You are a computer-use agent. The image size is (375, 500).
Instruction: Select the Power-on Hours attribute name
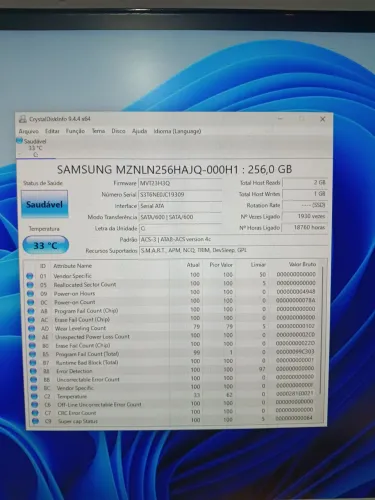tap(74, 293)
